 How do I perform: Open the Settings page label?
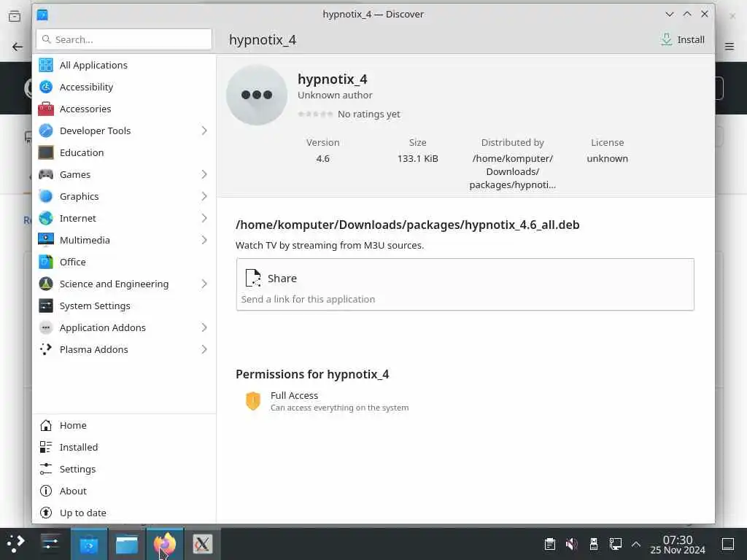tap(77, 469)
